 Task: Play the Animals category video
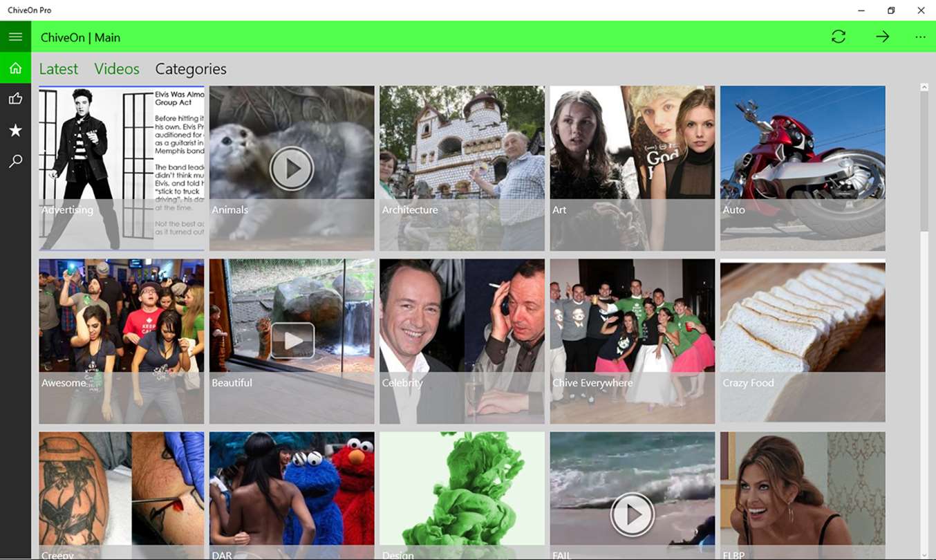[292, 168]
